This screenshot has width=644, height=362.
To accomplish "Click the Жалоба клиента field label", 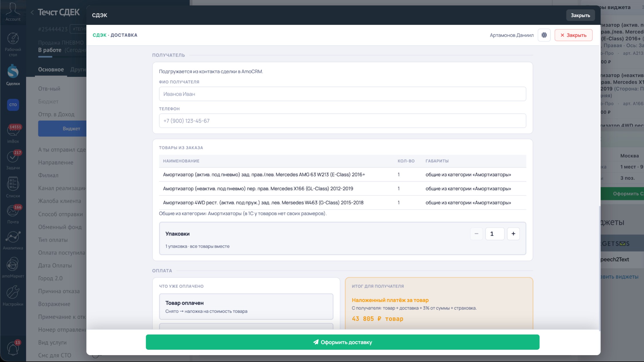I will click(60, 201).
